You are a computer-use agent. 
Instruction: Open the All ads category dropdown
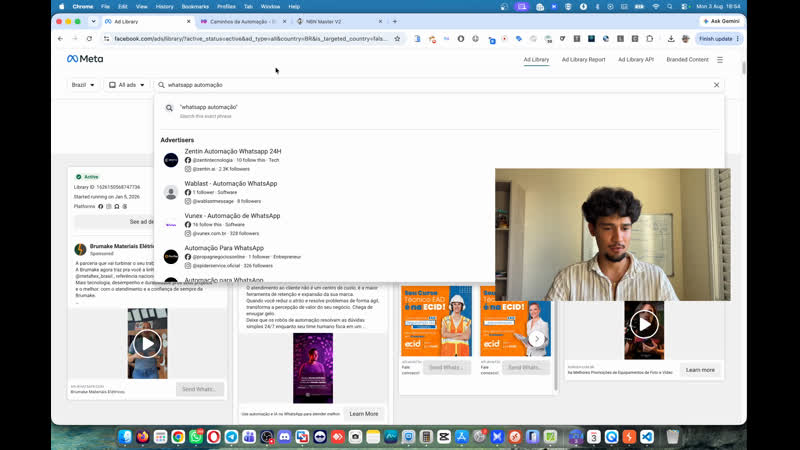(x=127, y=85)
